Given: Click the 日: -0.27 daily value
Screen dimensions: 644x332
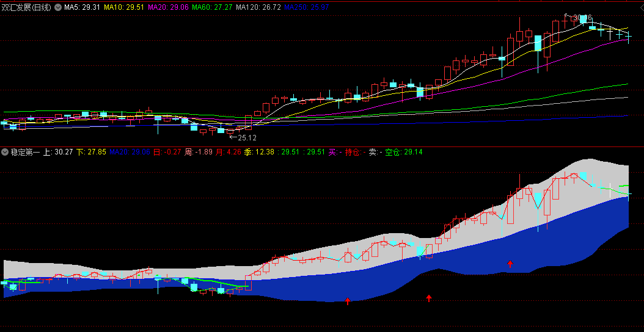Looking at the screenshot, I should [167, 152].
